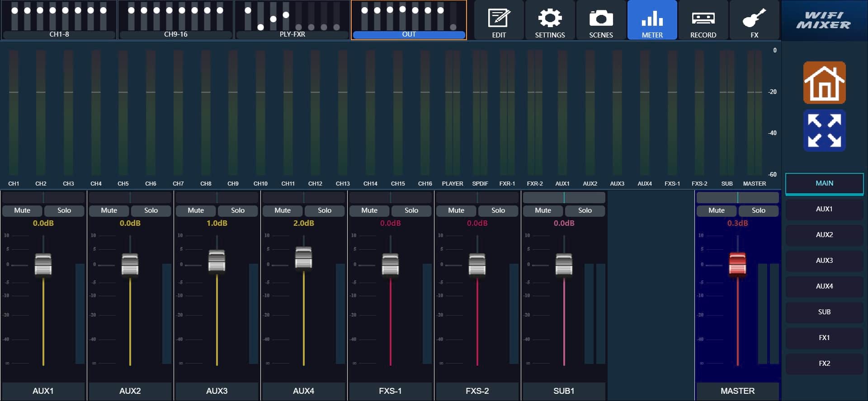Select the SUB mix button in sidebar

[824, 312]
